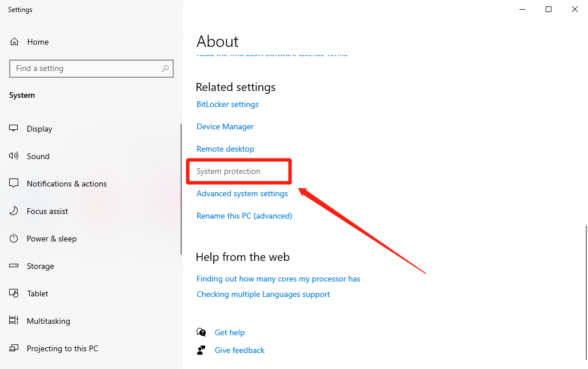
Task: Open Multitasking settings page
Action: pos(48,321)
